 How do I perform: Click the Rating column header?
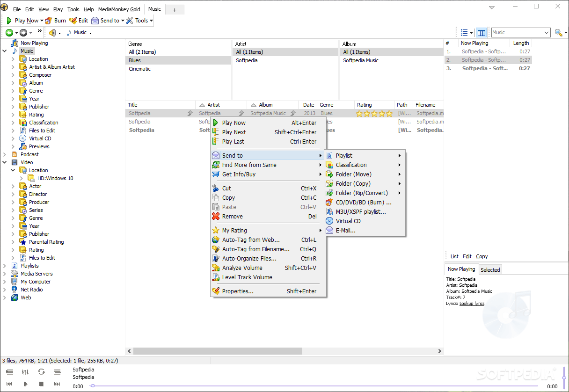click(x=374, y=105)
